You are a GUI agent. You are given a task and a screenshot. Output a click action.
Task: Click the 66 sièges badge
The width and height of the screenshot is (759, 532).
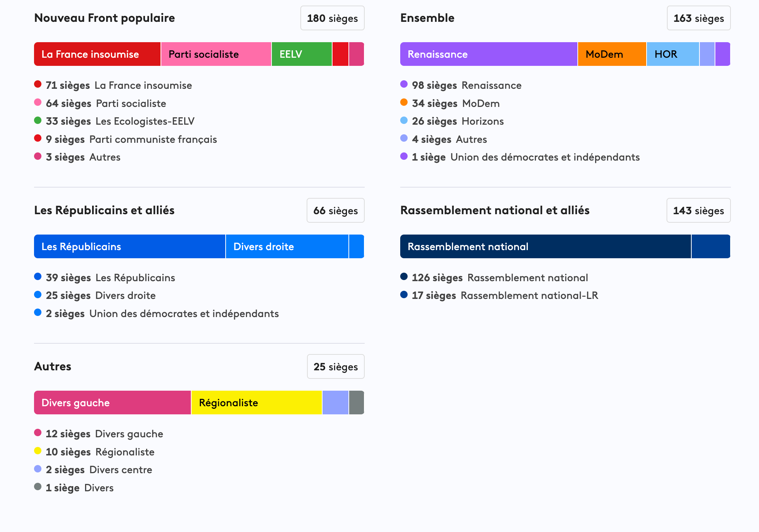coord(335,211)
